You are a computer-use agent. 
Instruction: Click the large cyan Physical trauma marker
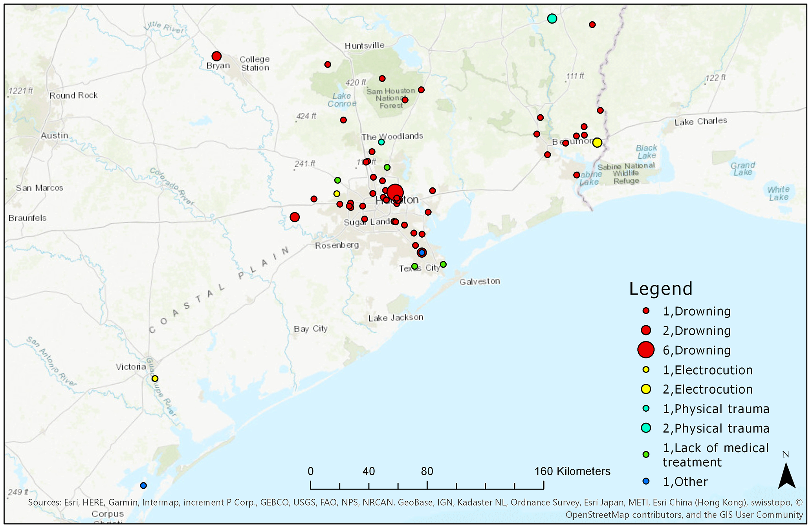click(x=552, y=18)
